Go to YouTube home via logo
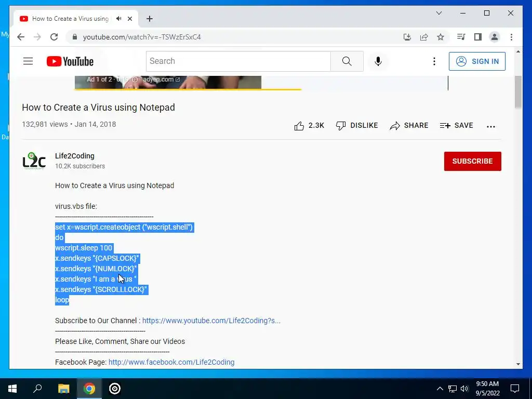Viewport: 532px width, 399px height. [70, 61]
